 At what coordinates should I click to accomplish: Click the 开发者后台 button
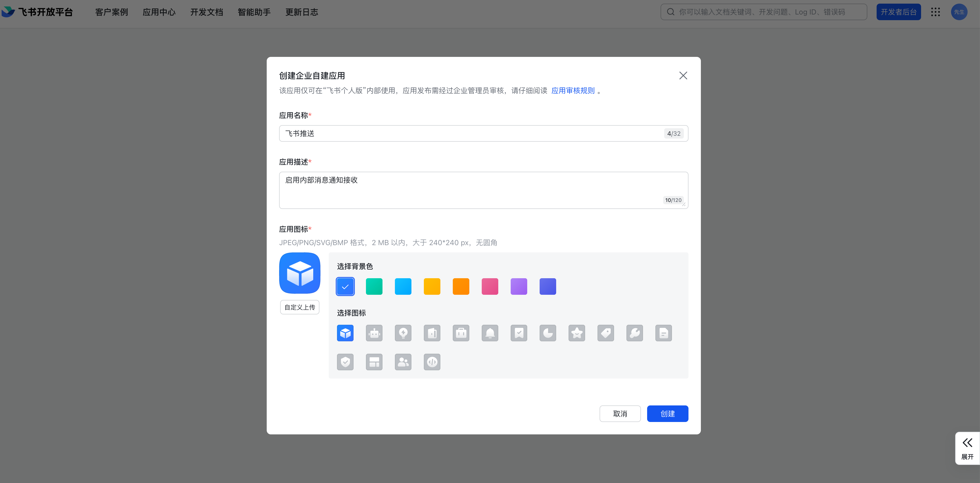click(899, 12)
